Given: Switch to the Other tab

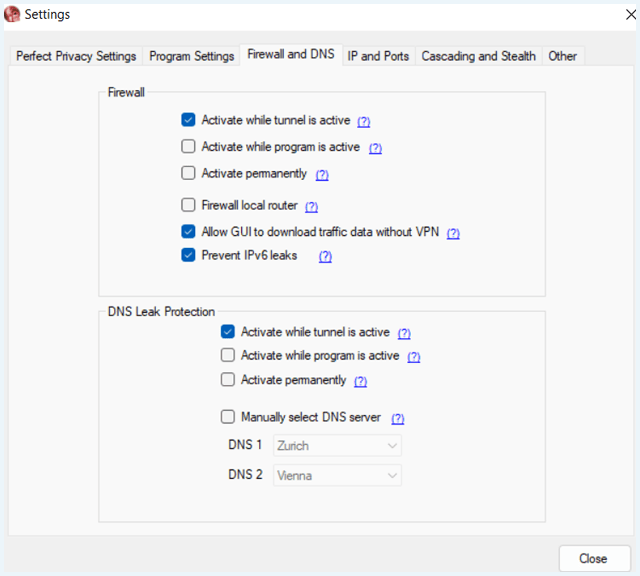Looking at the screenshot, I should (562, 56).
